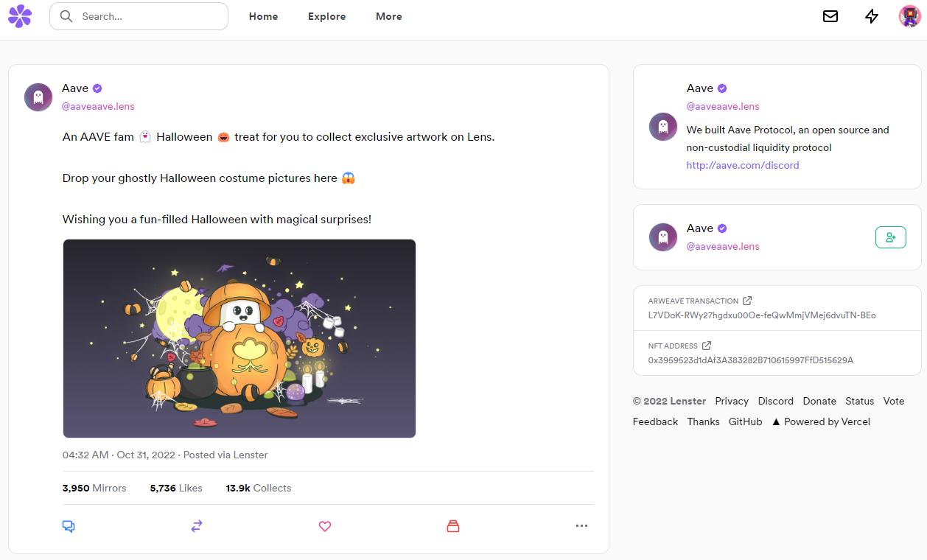Go to the Home page
This screenshot has height=560, width=927.
pyautogui.click(x=263, y=16)
